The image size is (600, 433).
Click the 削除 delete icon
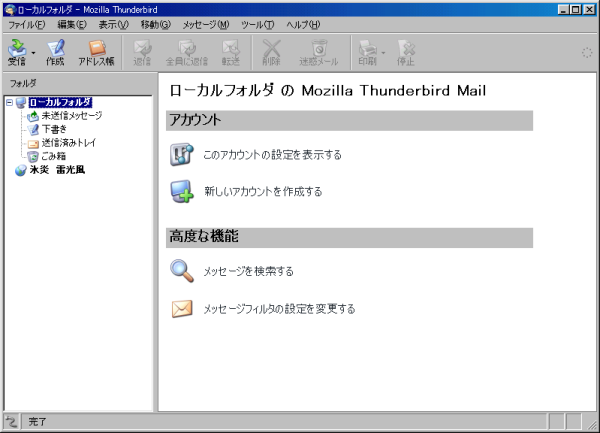[x=271, y=52]
